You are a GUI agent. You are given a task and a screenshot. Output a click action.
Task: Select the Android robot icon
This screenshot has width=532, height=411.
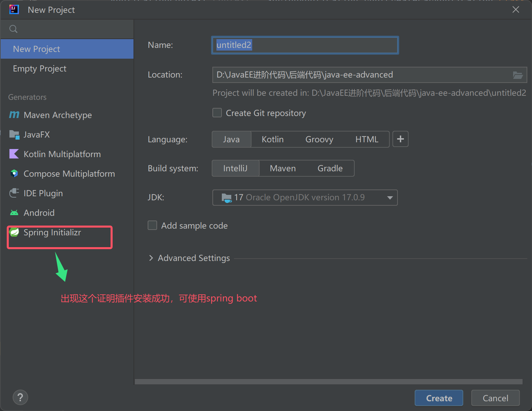point(14,213)
